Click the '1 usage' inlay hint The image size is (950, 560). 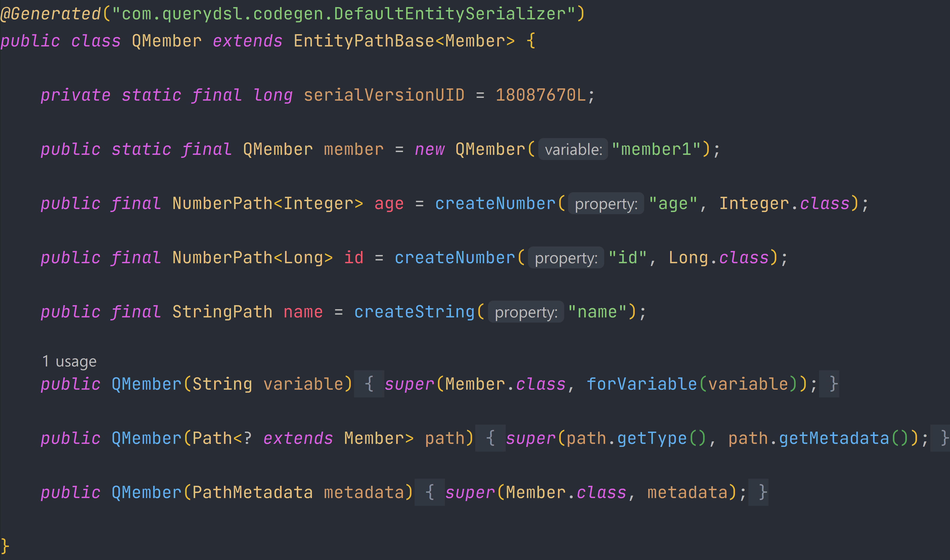[x=69, y=362]
